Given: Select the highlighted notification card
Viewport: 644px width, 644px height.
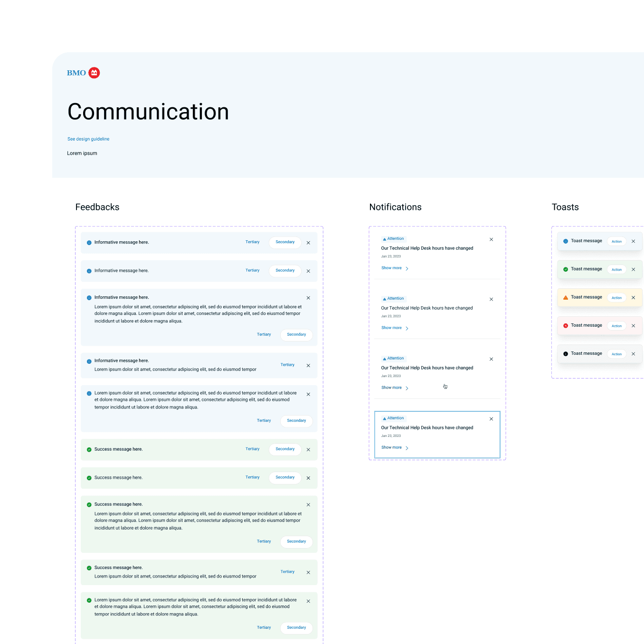Looking at the screenshot, I should pos(437,435).
